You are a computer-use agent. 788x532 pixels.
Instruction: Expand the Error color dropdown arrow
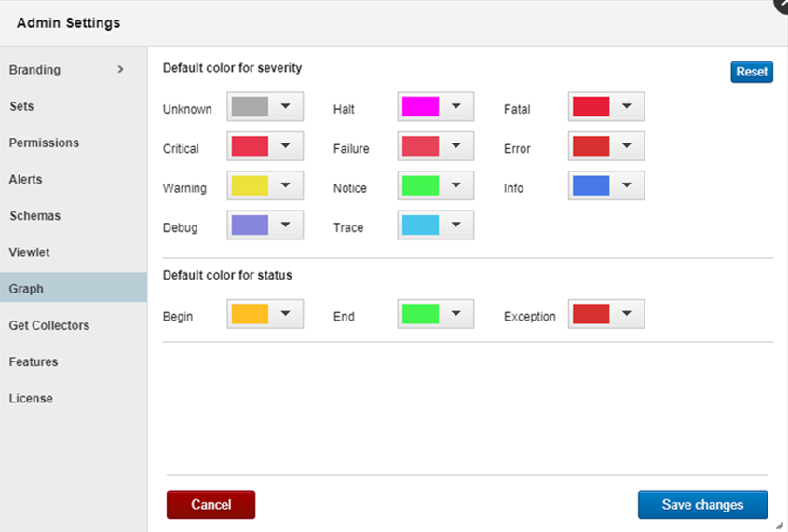(x=627, y=146)
